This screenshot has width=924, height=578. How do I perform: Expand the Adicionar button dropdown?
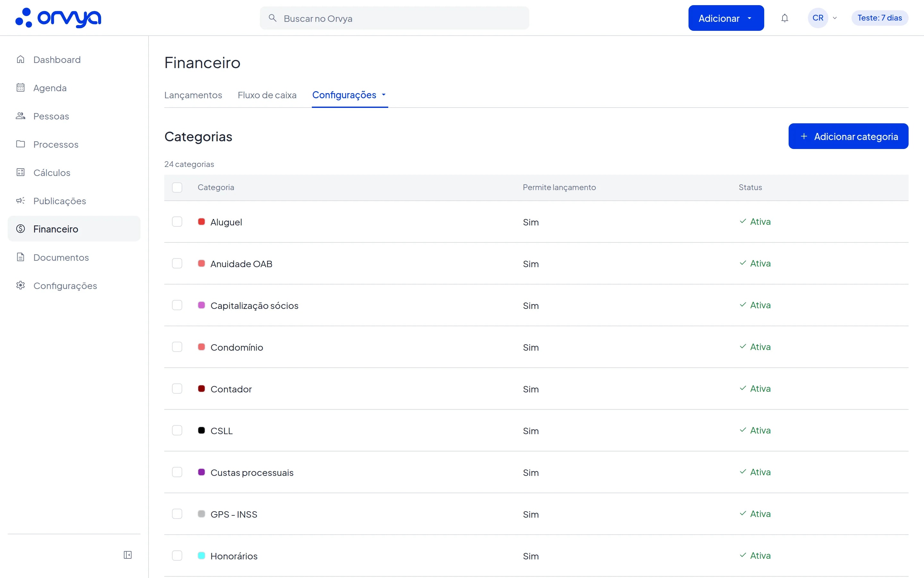(749, 18)
